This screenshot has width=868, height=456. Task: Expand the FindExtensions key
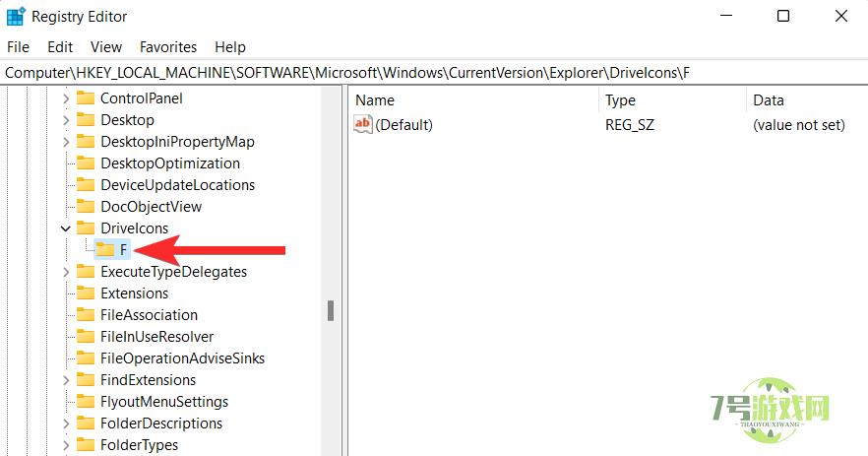(66, 380)
